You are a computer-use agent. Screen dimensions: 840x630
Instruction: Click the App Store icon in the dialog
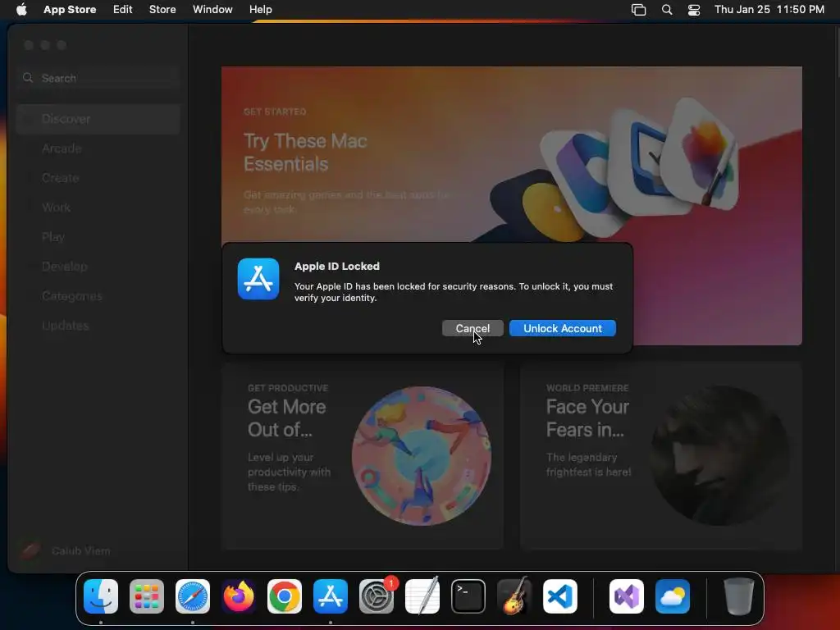(258, 279)
